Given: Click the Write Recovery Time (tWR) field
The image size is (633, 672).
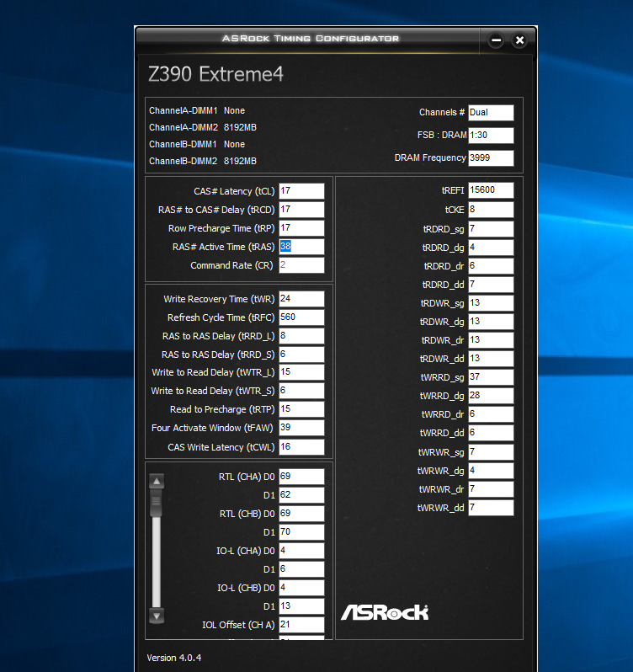Looking at the screenshot, I should click(x=301, y=299).
